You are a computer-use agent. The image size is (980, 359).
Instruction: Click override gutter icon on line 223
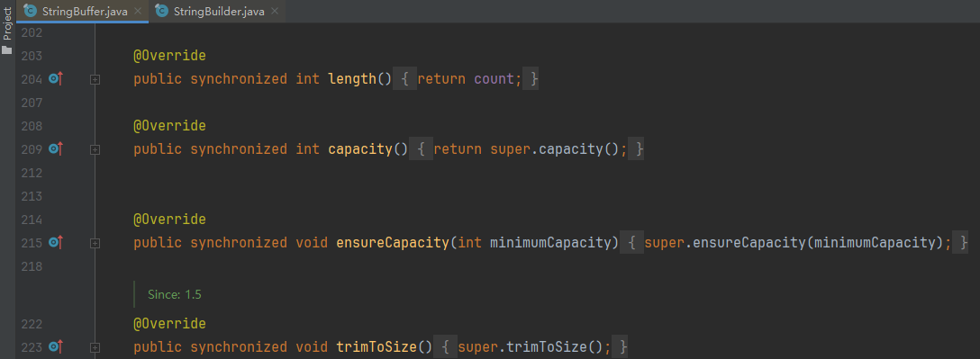[x=56, y=346]
